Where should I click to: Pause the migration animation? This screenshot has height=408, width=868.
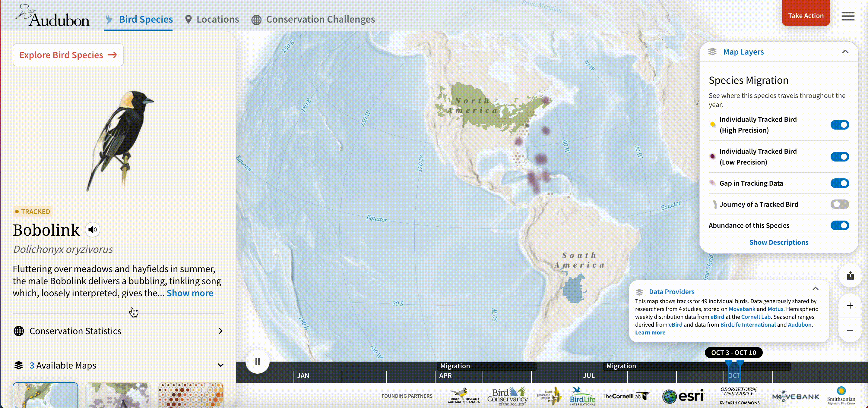(258, 362)
